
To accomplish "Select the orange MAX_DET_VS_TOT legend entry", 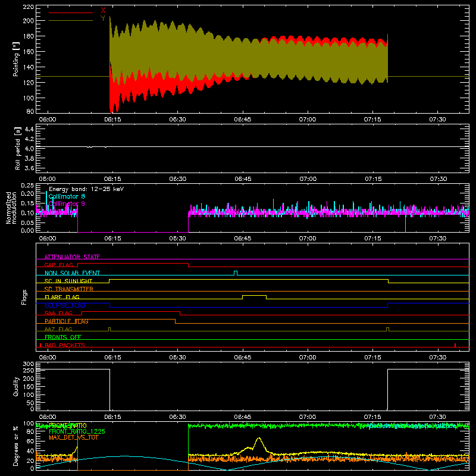I will pyautogui.click(x=74, y=437).
